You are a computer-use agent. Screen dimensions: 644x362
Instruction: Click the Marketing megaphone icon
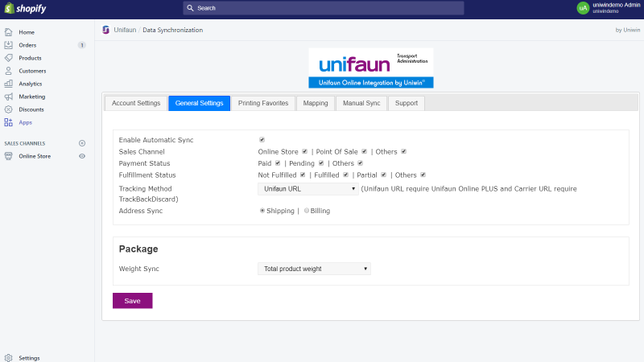pyautogui.click(x=9, y=97)
